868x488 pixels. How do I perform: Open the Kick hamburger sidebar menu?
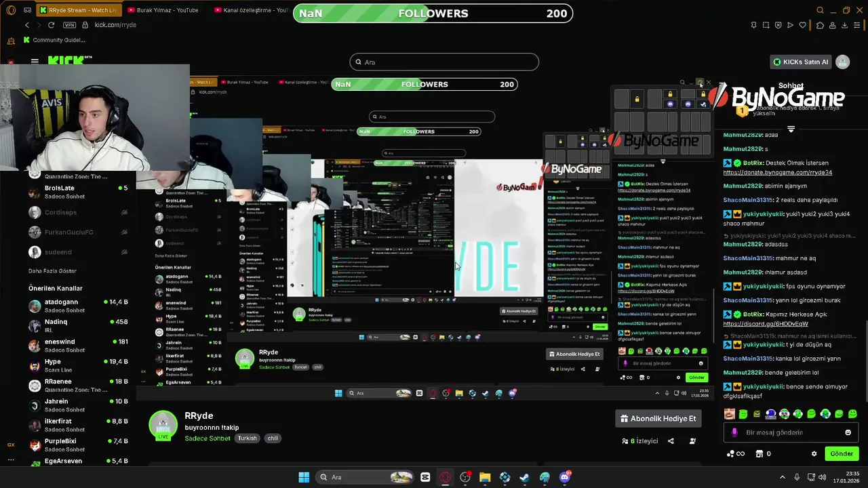click(35, 62)
